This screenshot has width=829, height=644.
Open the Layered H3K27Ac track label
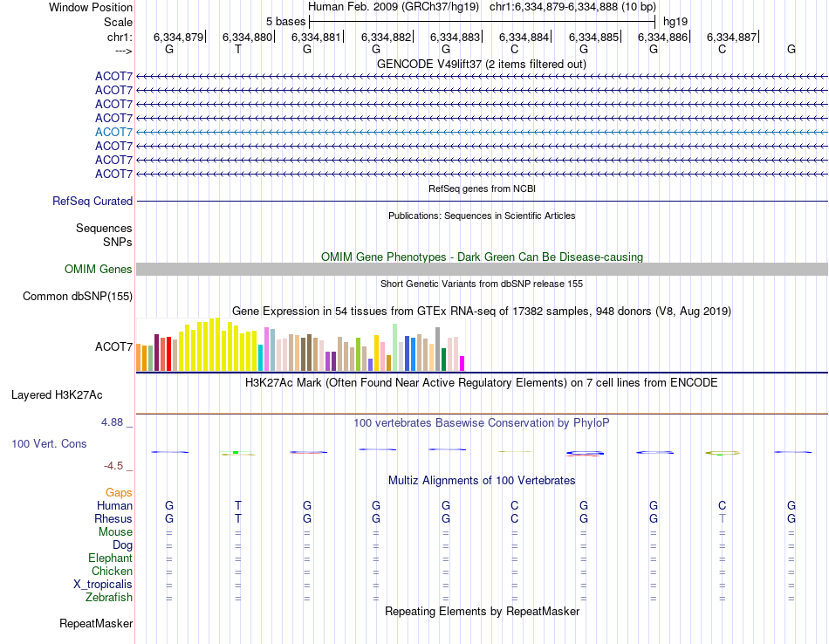click(x=57, y=395)
